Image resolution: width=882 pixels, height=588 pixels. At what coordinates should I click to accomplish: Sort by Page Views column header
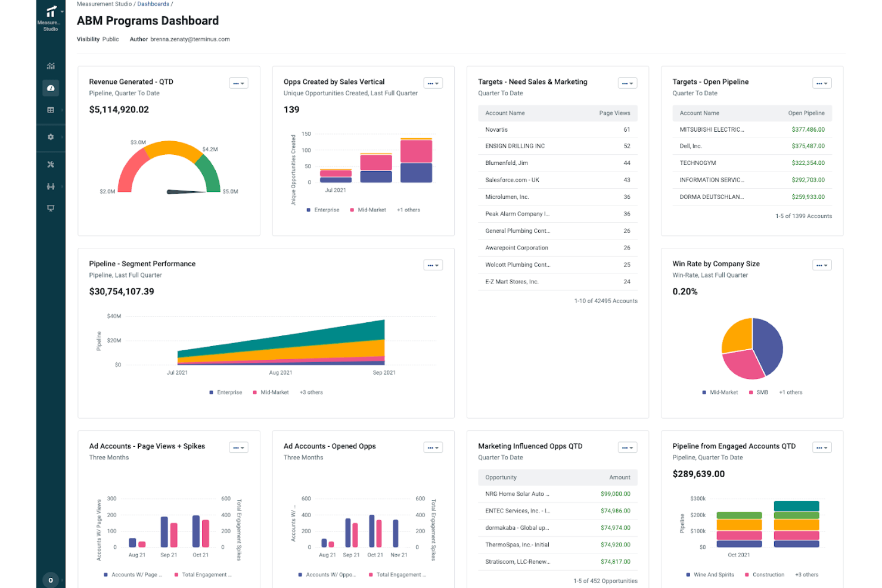pyautogui.click(x=614, y=113)
